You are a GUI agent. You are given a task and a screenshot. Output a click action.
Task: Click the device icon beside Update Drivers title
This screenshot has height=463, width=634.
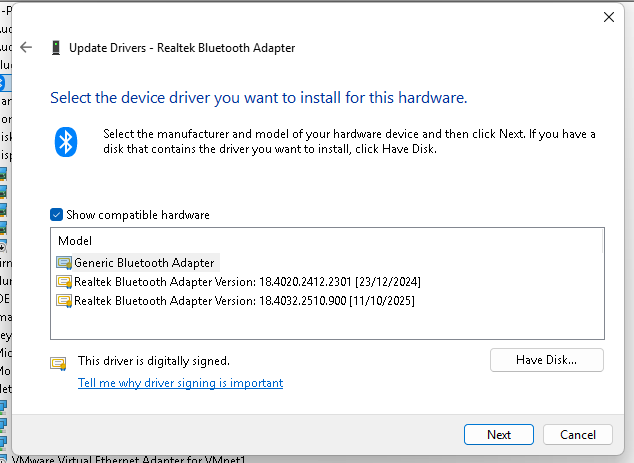click(x=56, y=48)
